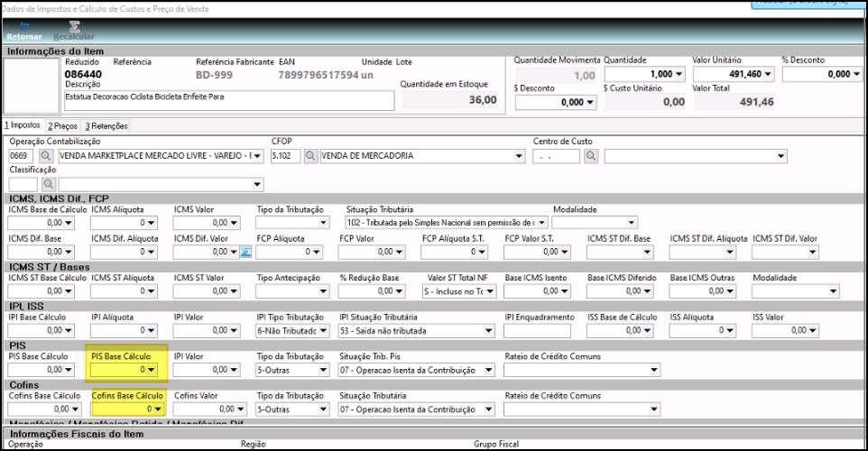Click the ICMS ST Base Cálculo field

pyautogui.click(x=41, y=291)
